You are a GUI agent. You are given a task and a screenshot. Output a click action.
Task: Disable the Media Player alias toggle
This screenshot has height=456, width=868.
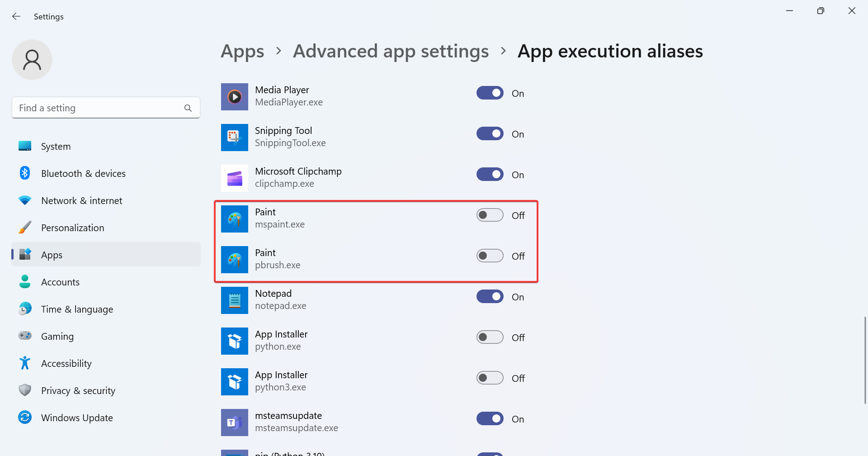(x=490, y=93)
